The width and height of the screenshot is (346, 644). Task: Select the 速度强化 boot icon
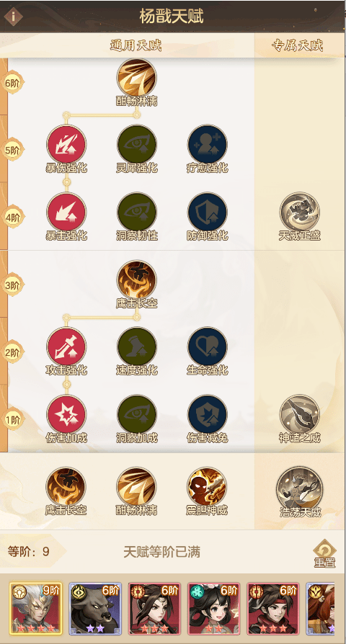137,347
